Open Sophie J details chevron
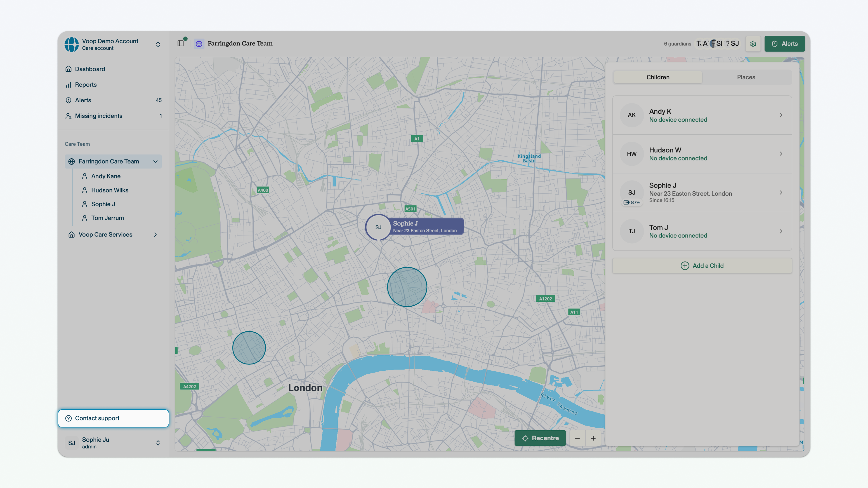 781,193
